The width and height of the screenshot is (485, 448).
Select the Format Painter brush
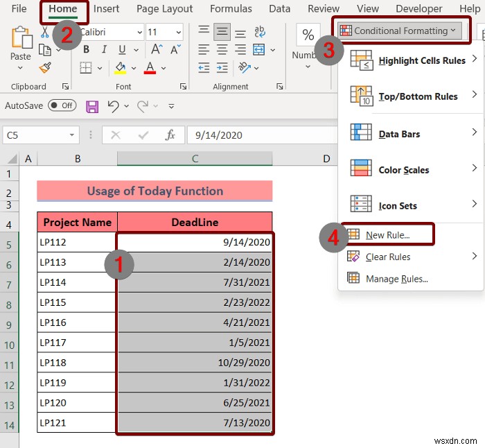(45, 68)
